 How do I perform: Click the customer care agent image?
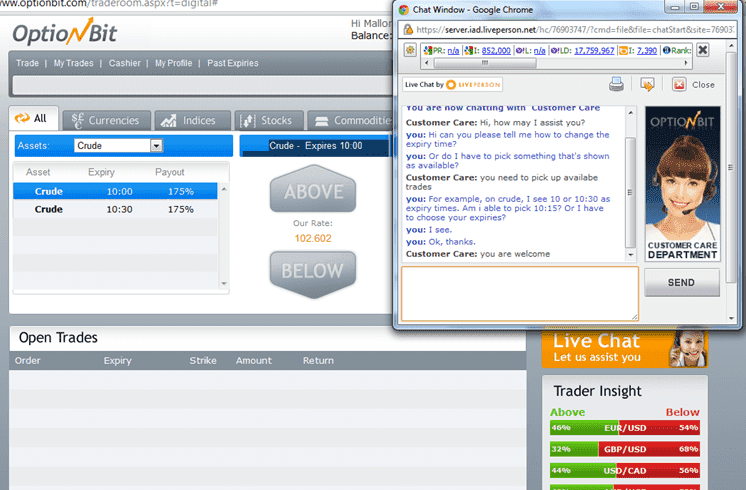coord(683,184)
